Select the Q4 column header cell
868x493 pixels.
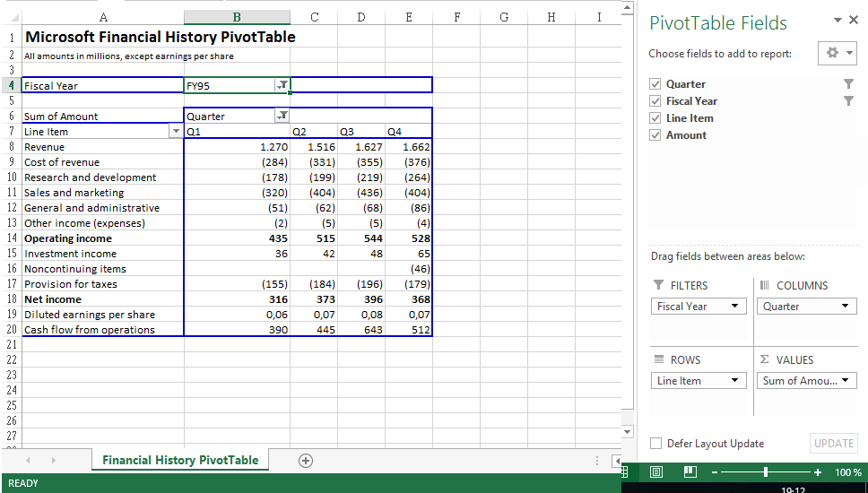409,131
